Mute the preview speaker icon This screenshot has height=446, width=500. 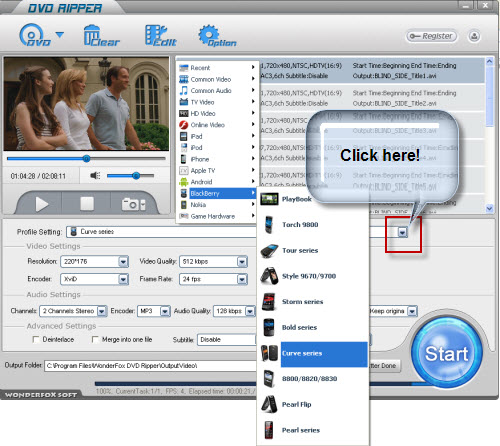pos(95,175)
